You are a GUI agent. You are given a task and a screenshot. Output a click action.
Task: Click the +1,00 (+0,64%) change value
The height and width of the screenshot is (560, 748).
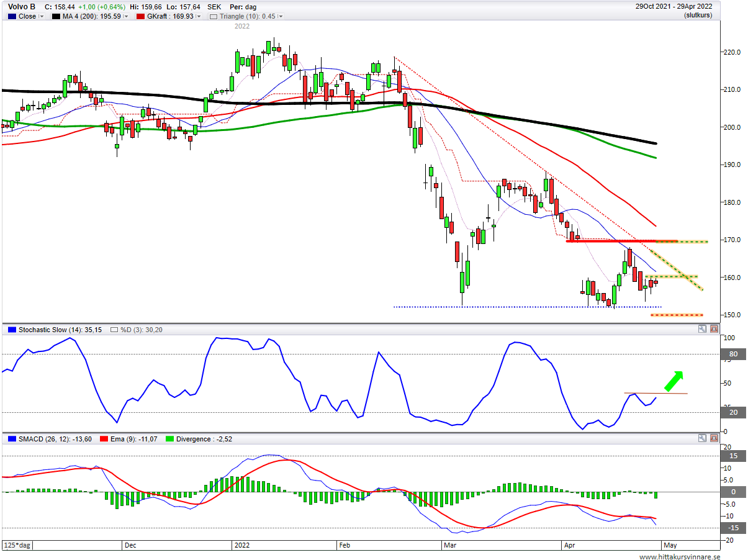[x=102, y=7]
